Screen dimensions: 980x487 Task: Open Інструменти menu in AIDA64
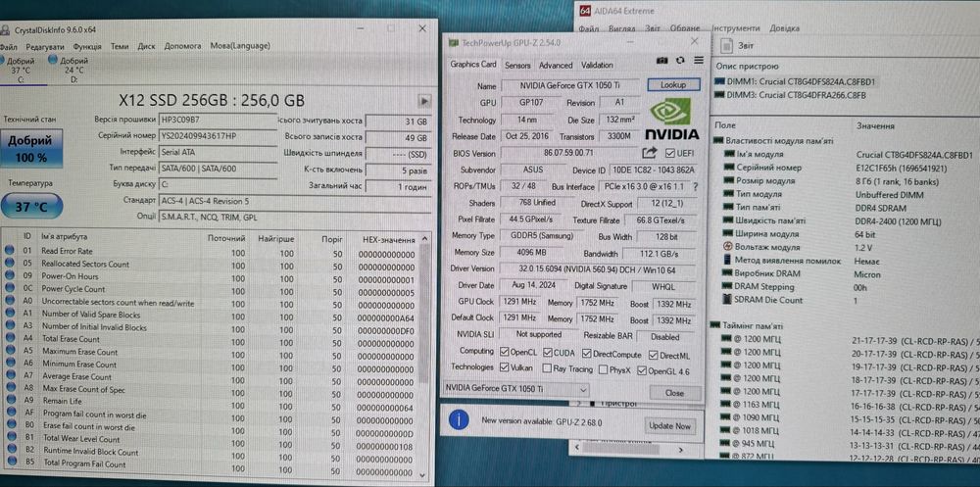pyautogui.click(x=735, y=28)
